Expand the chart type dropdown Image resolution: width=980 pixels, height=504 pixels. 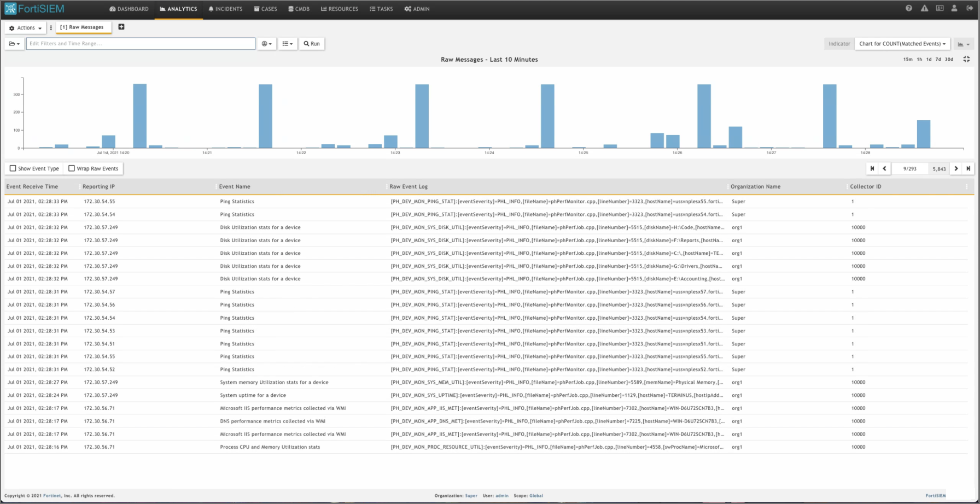click(x=964, y=44)
